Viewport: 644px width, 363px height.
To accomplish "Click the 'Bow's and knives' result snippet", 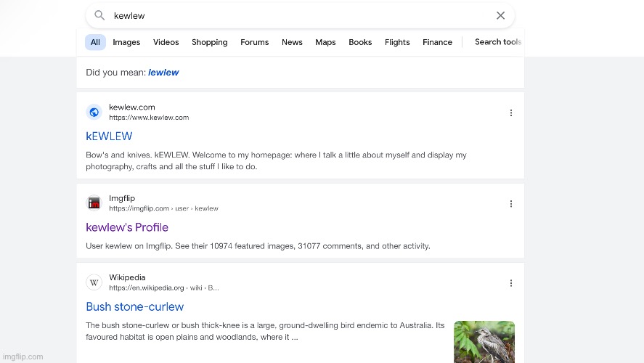I will click(x=276, y=160).
